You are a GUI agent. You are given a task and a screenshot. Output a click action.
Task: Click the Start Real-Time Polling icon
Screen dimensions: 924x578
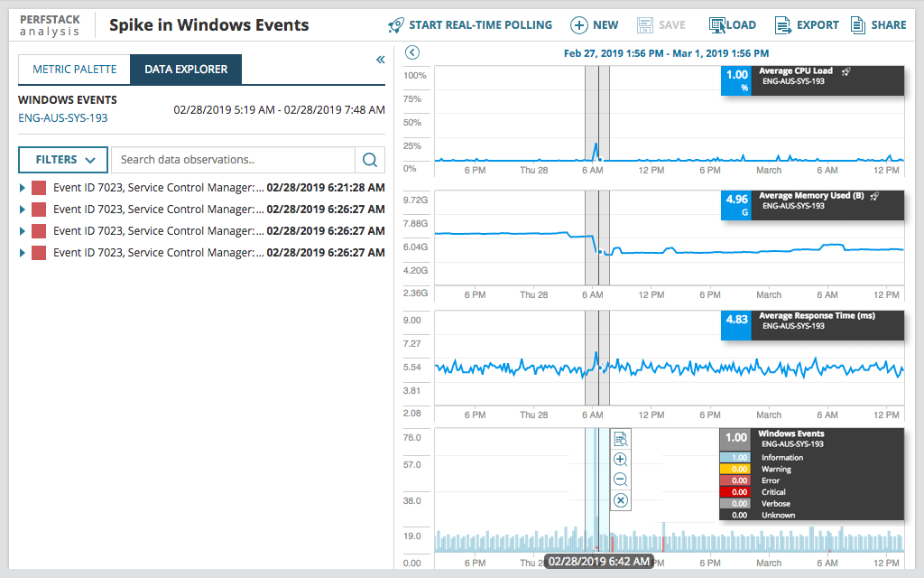click(394, 24)
